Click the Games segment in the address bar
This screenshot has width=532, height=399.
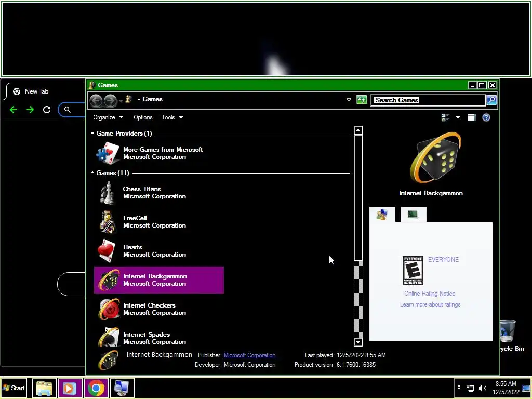(x=152, y=99)
